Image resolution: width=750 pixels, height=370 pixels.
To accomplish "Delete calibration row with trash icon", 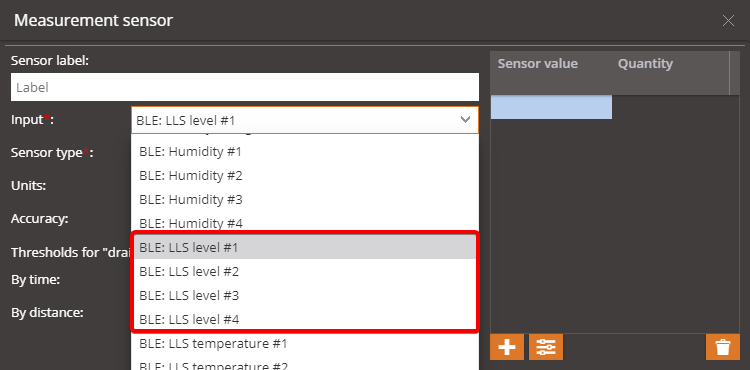I will coord(723,347).
